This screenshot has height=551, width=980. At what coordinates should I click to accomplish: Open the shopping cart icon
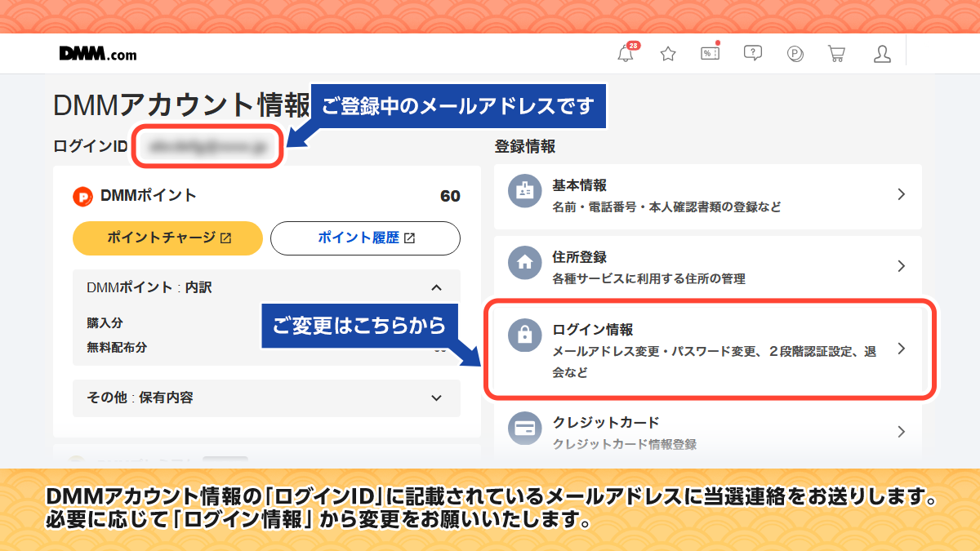pyautogui.click(x=836, y=54)
